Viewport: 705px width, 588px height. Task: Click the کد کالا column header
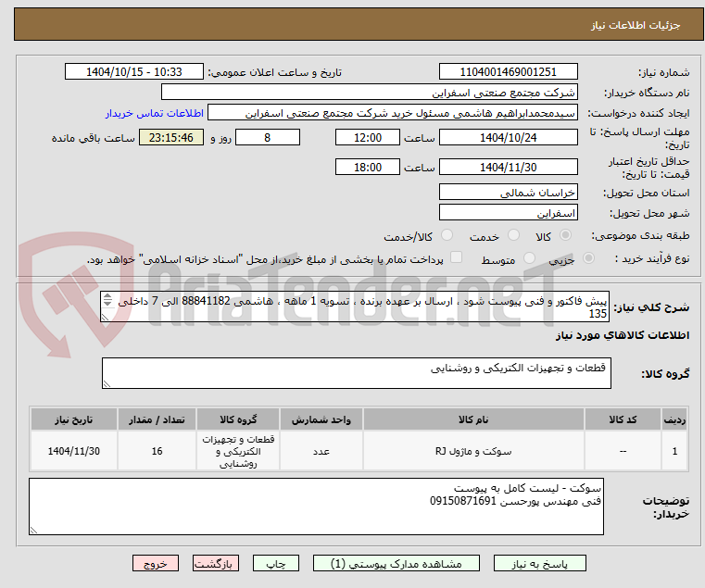coord(623,419)
